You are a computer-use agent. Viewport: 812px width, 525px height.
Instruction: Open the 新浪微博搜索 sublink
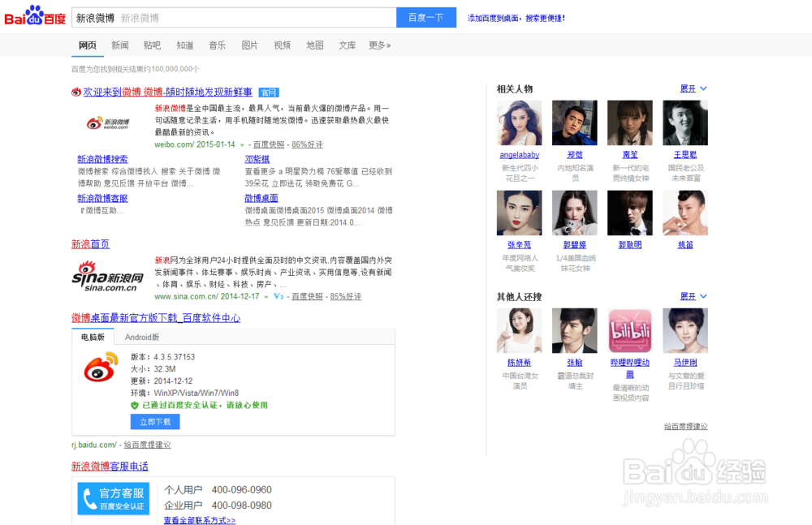click(102, 159)
